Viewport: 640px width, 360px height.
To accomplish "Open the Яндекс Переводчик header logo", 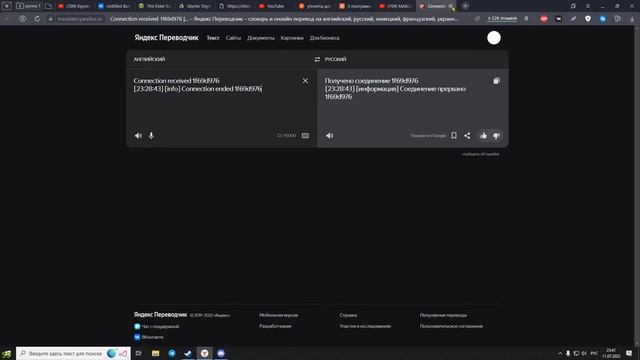I will 166,38.
